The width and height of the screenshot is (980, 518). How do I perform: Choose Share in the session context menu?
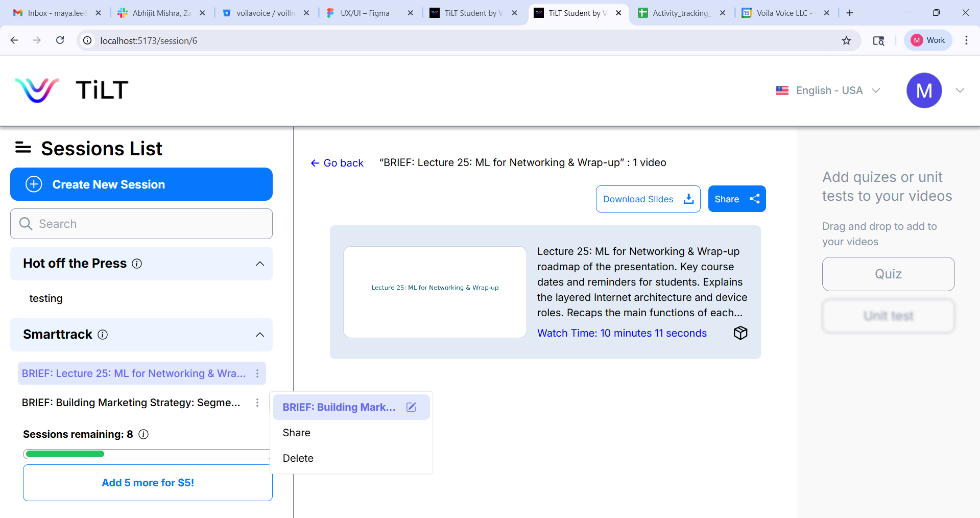(297, 433)
